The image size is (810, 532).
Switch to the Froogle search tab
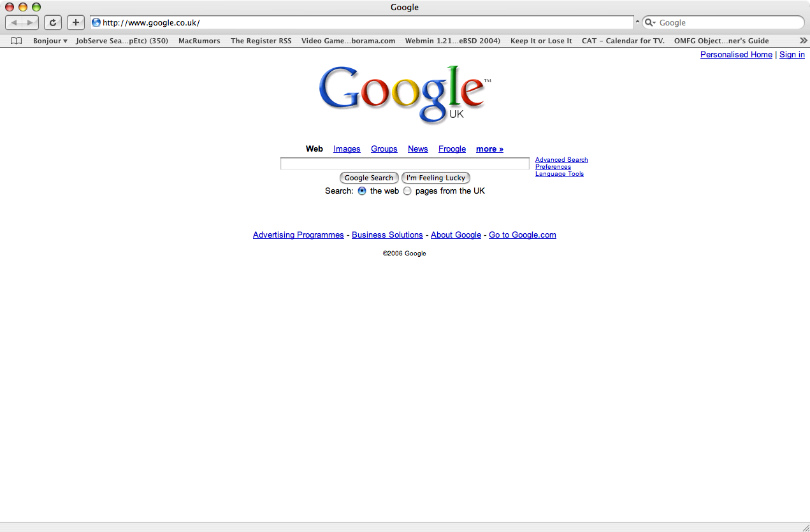pos(452,149)
